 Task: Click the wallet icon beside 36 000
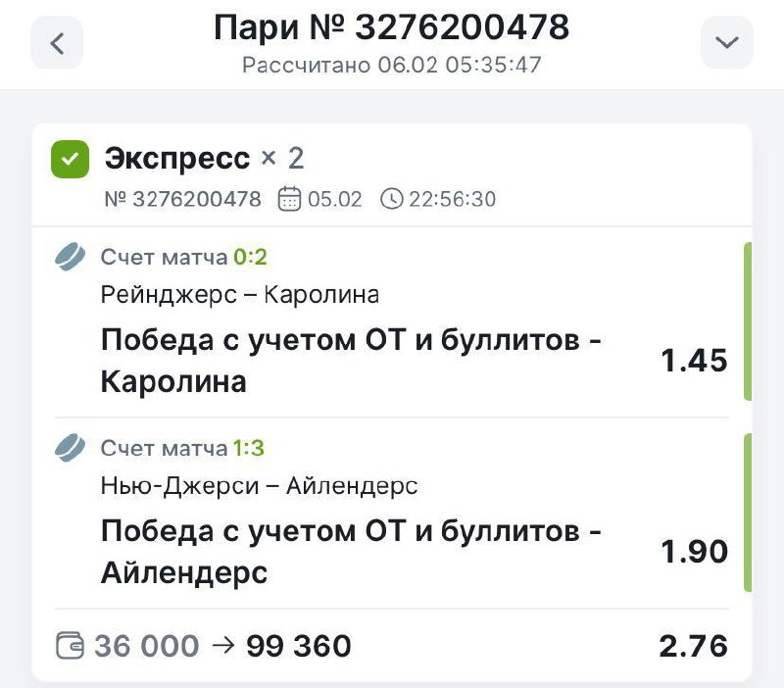point(70,647)
